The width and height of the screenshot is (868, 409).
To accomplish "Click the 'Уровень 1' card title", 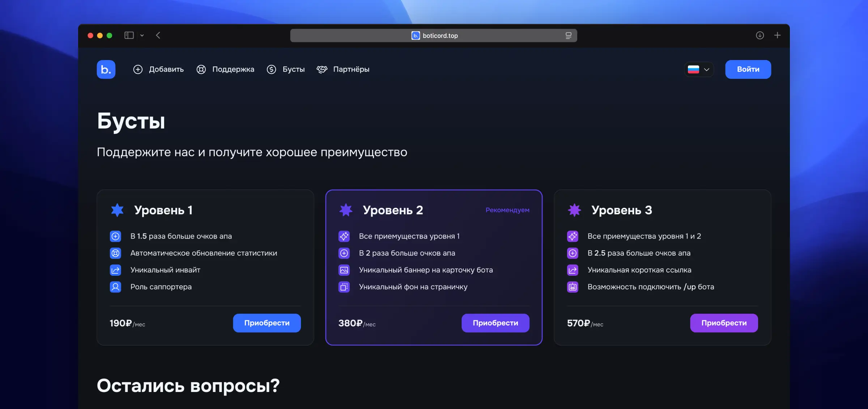I will [163, 210].
